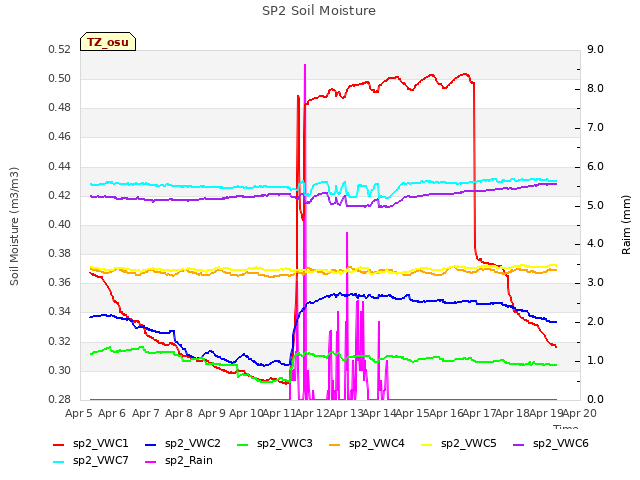Screen dimensions: 640x480
Task: Toggle sp2_VWC4 legend entry
Action: pos(367,444)
